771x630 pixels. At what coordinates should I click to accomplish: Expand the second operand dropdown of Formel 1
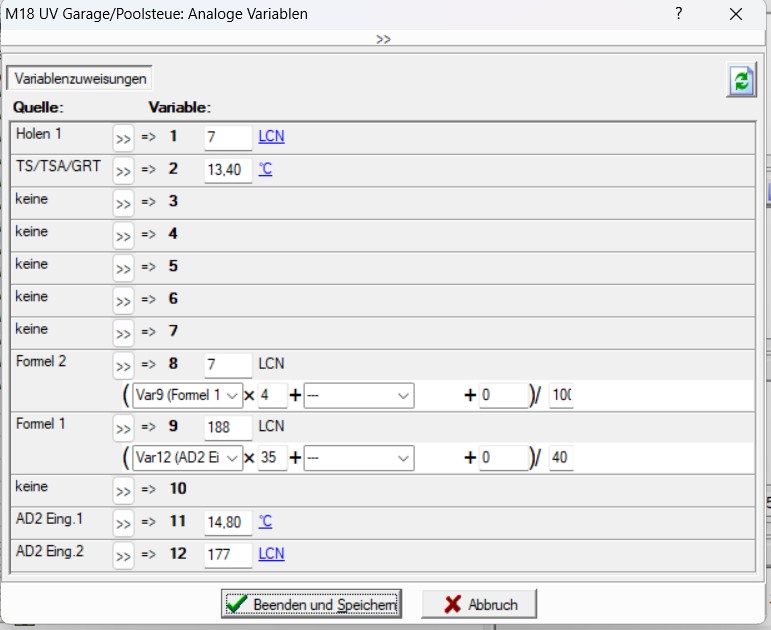tap(359, 458)
